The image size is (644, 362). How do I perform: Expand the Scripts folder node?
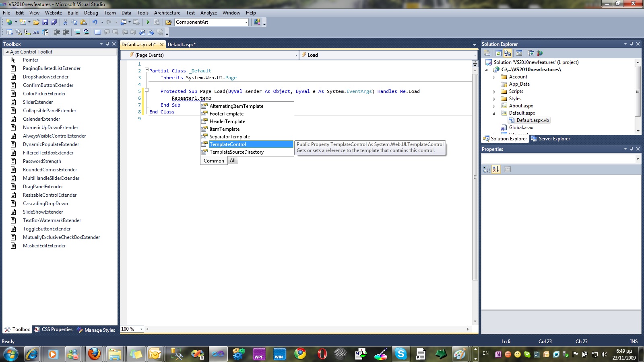pos(494,92)
